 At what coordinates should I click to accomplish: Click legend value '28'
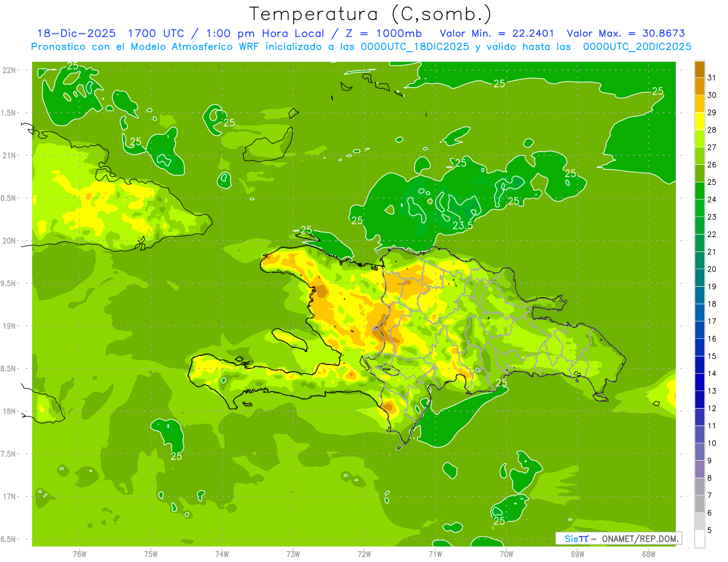pos(712,130)
